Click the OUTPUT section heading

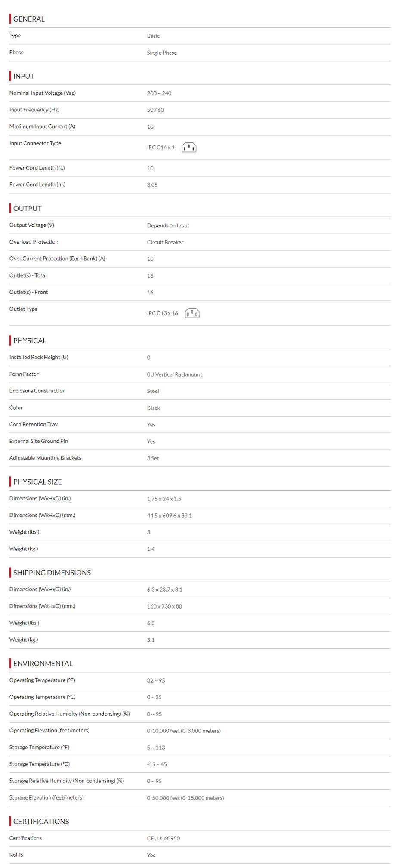[28, 208]
